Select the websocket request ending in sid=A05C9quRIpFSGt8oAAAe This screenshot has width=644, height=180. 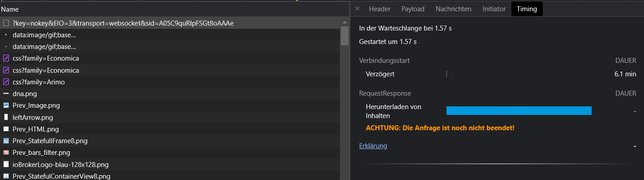click(x=170, y=23)
